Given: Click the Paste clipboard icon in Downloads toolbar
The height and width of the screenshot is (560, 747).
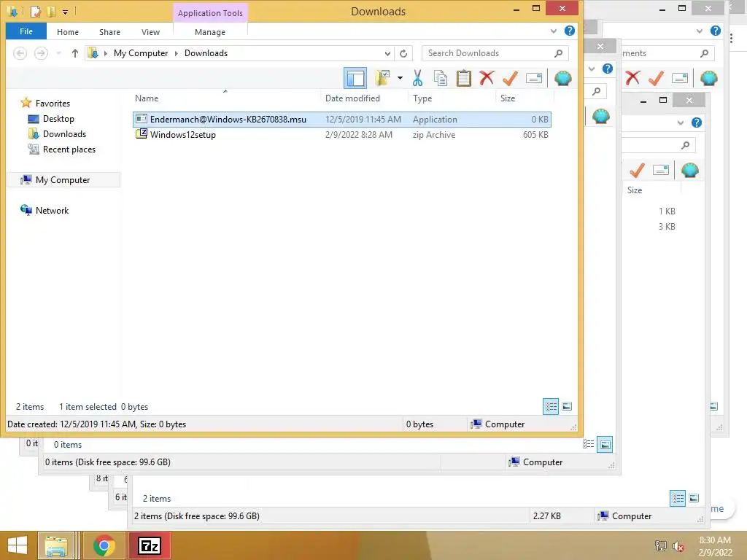Looking at the screenshot, I should (x=463, y=78).
